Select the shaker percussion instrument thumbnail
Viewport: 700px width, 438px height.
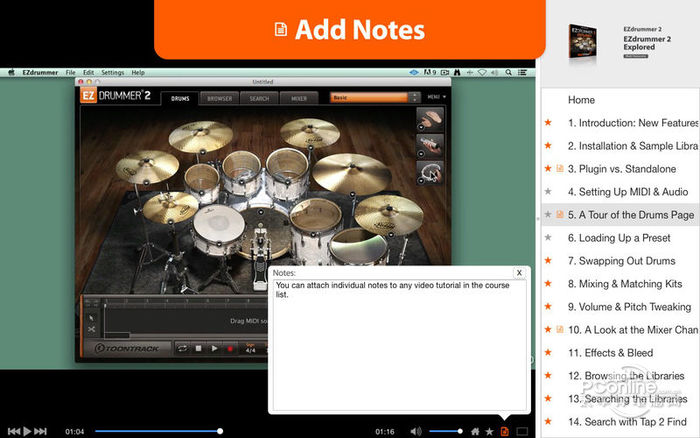[x=430, y=146]
